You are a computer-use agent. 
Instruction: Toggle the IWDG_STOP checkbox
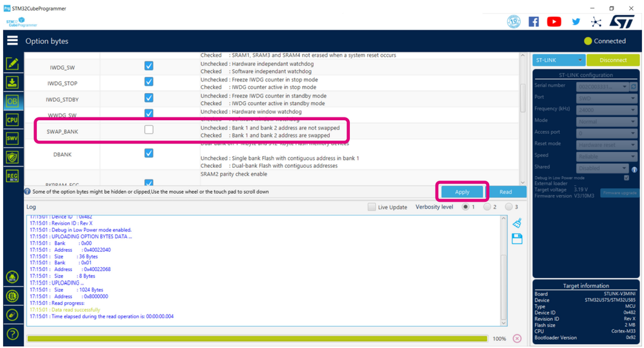(148, 81)
